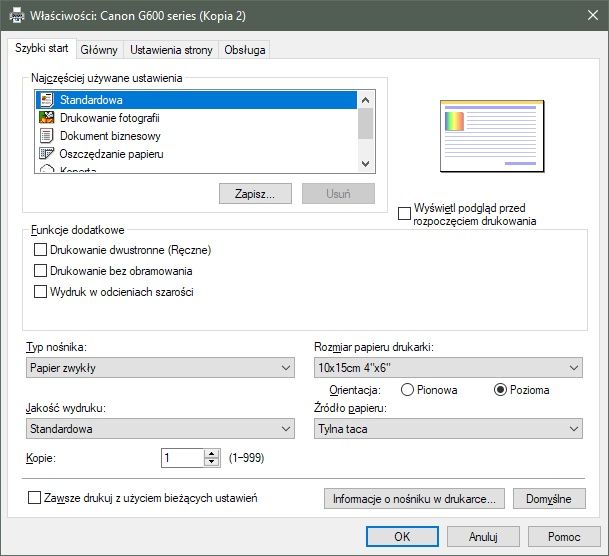The height and width of the screenshot is (556, 609).
Task: Select the Standardowa settings profile
Action: [x=196, y=100]
